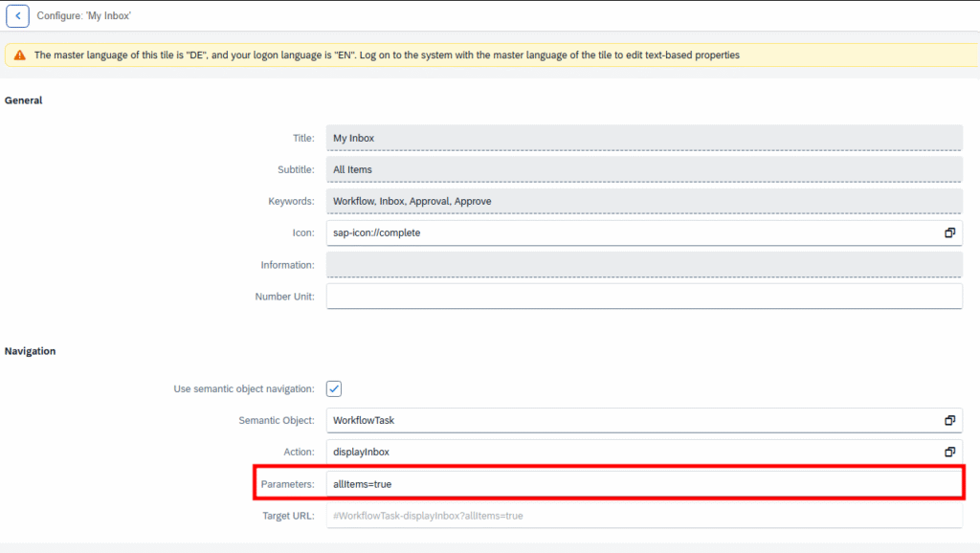This screenshot has width=980, height=553.
Task: Click the empty Information field
Action: pos(643,265)
